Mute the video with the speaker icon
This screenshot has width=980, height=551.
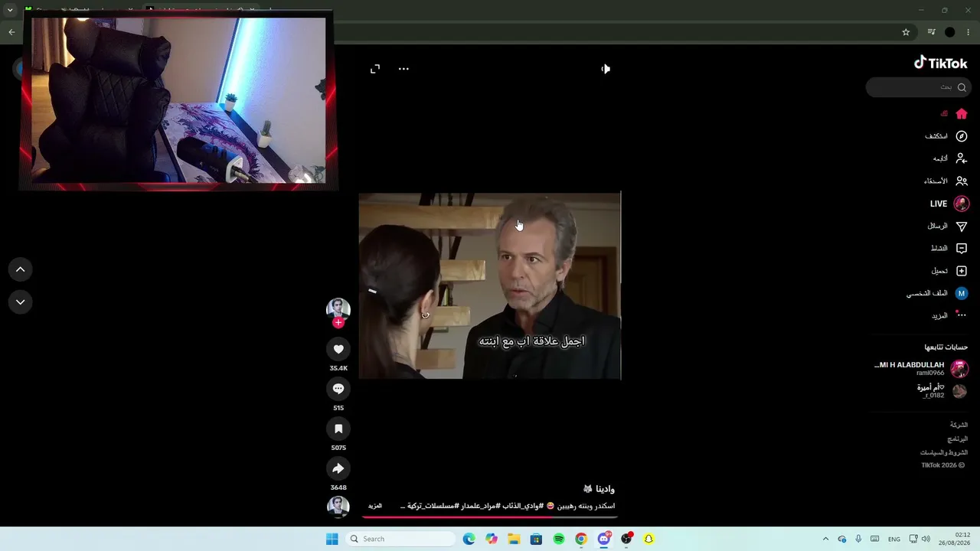tap(606, 69)
